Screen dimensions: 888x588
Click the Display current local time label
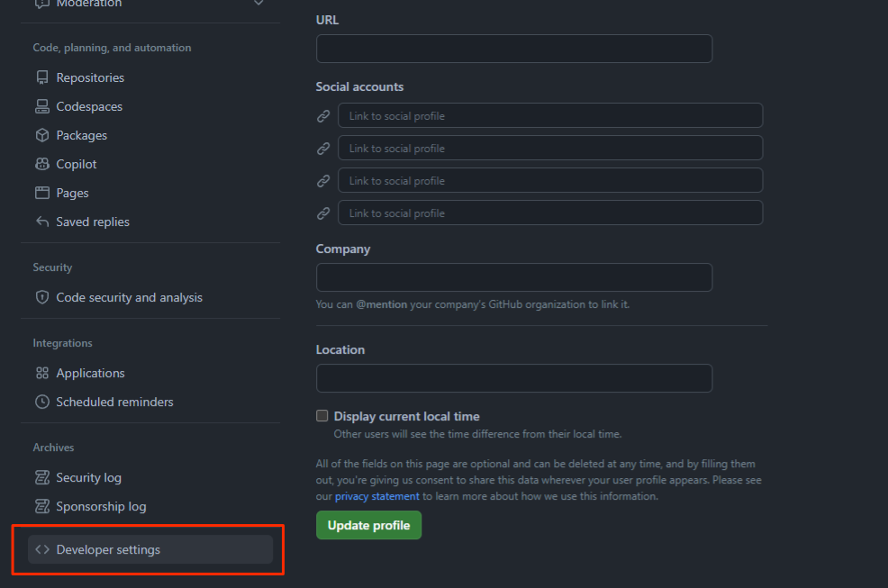(x=406, y=416)
